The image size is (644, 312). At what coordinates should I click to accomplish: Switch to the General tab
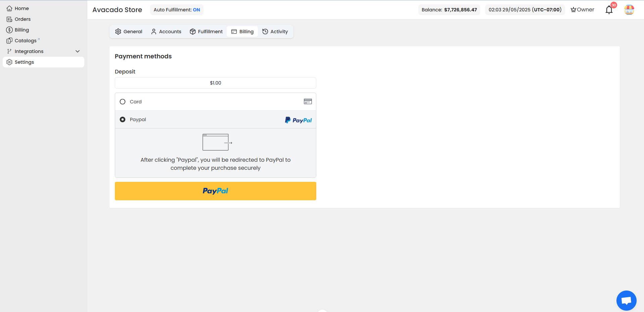(x=129, y=32)
